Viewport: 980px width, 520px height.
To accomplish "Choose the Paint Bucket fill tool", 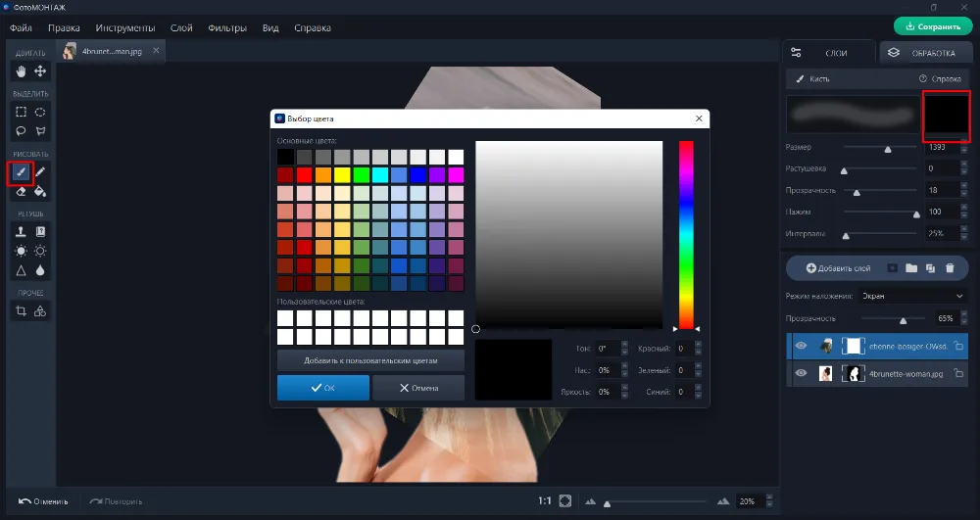I will 40,192.
